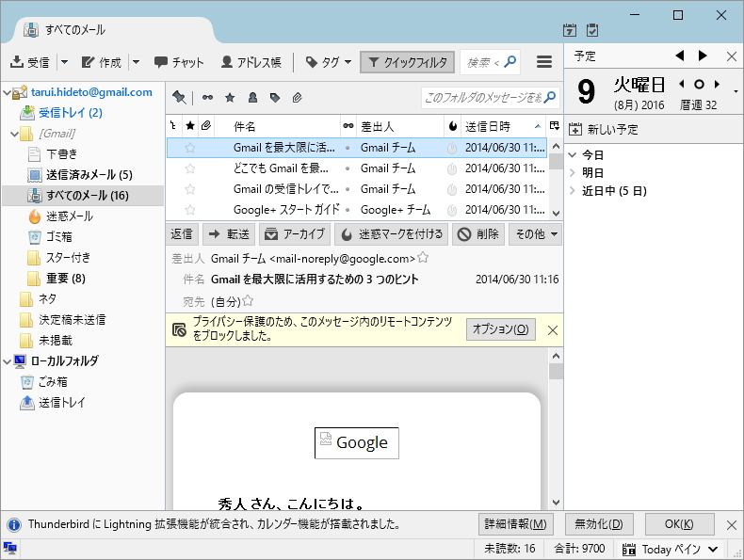Open the 受信 dropdown arrow
744x560 pixels.
[x=65, y=62]
